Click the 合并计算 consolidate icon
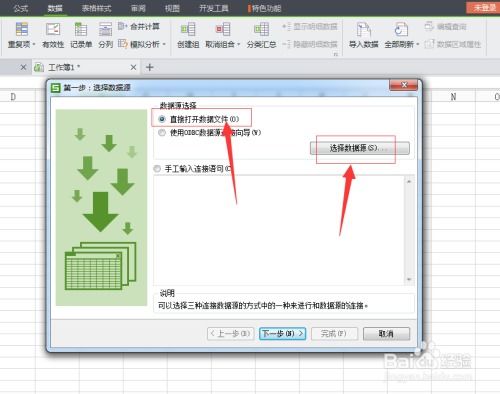 coord(123,26)
